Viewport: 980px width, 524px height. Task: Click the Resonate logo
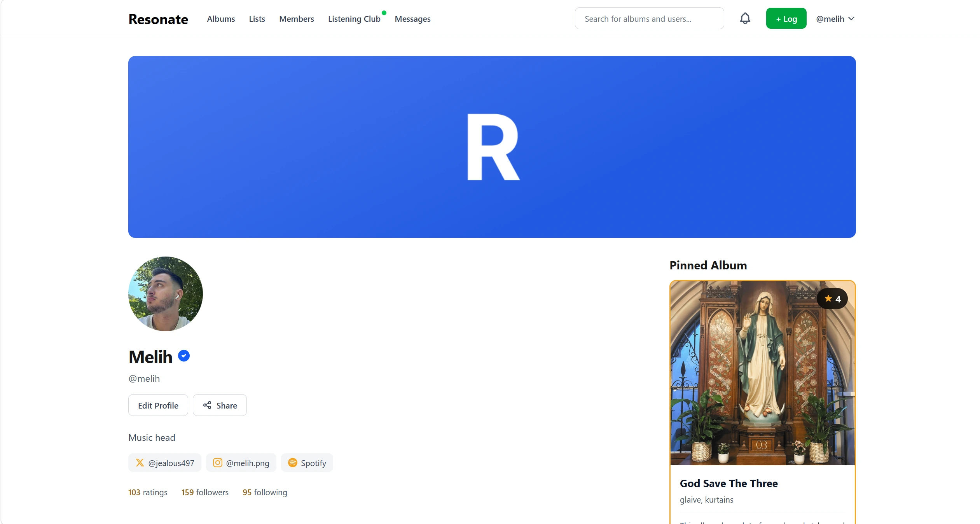point(158,19)
